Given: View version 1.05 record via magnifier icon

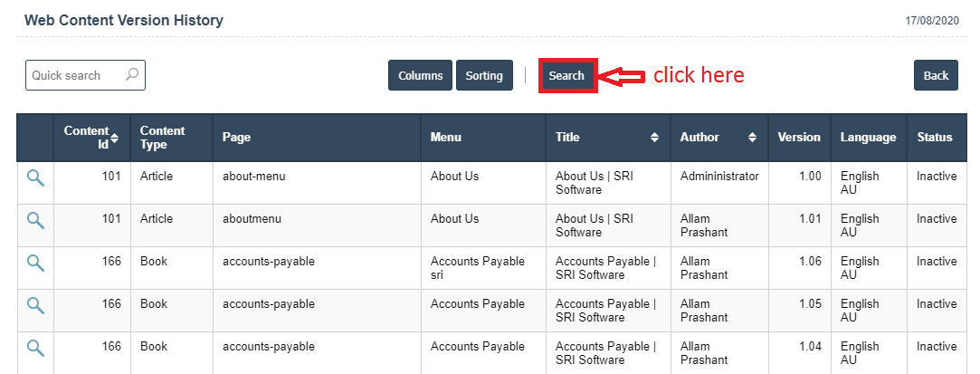Looking at the screenshot, I should pyautogui.click(x=35, y=305).
